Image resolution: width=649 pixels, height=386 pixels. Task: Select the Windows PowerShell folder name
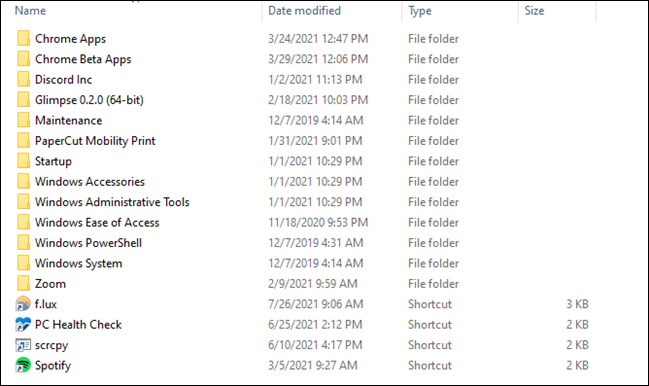coord(88,243)
